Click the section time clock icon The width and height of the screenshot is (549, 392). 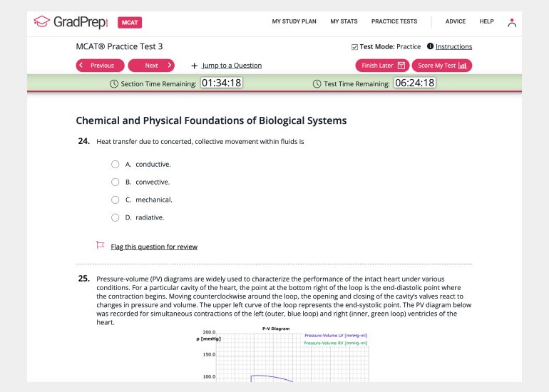[114, 83]
